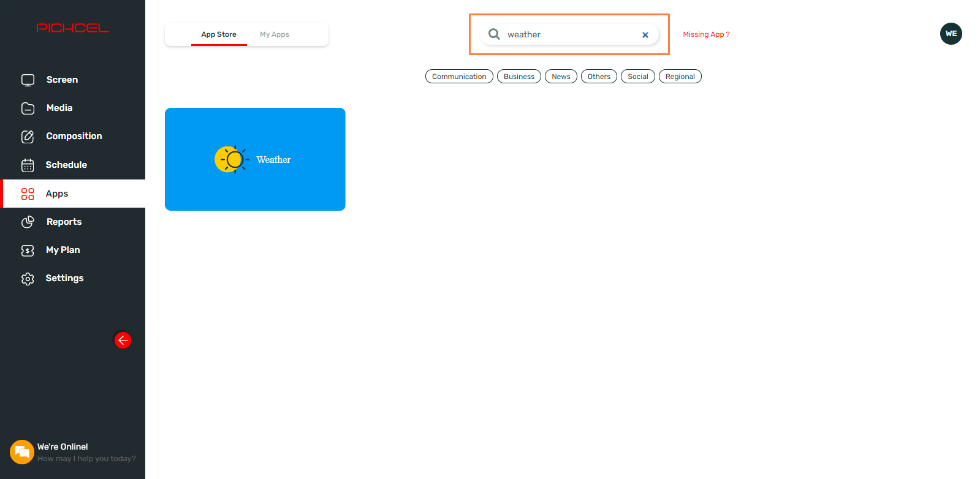Filter apps by Business category
The image size is (980, 479).
[x=519, y=77]
